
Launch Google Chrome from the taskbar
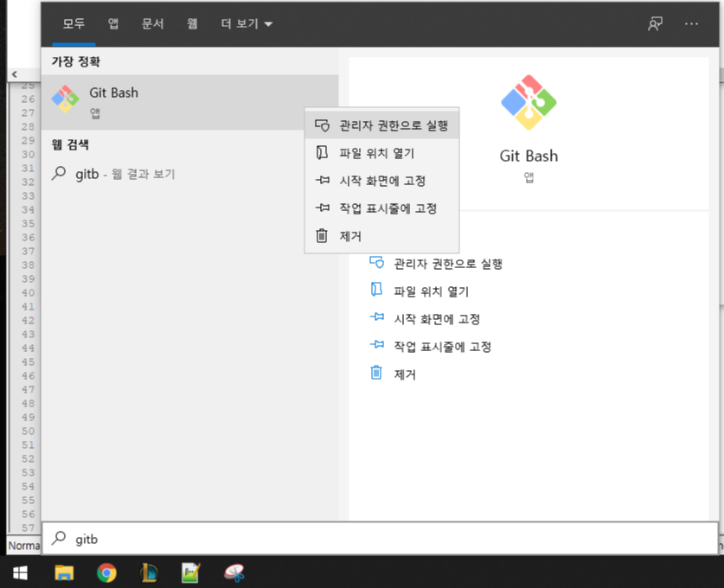[x=106, y=572]
